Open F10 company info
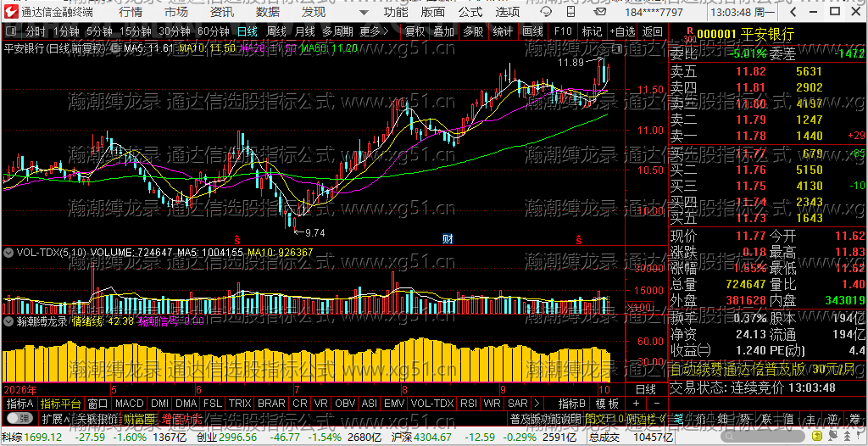Viewport: 868px width, 446px height. click(x=563, y=31)
